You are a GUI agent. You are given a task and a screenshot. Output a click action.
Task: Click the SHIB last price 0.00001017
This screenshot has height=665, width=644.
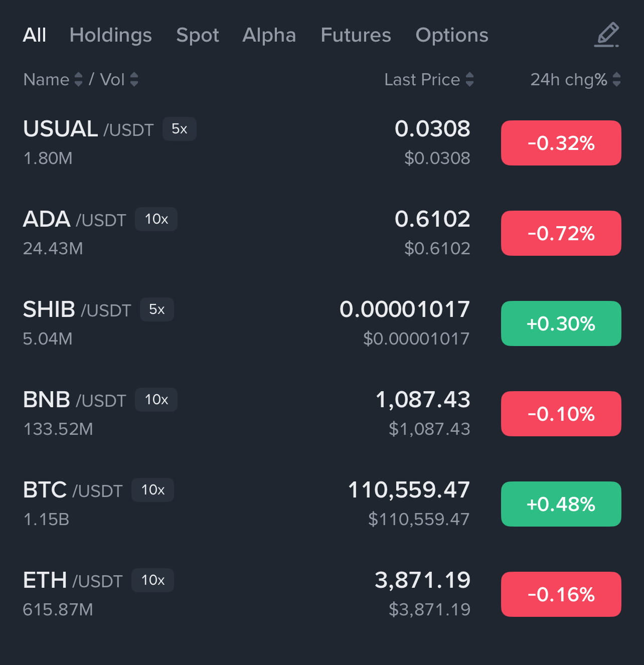click(x=404, y=309)
